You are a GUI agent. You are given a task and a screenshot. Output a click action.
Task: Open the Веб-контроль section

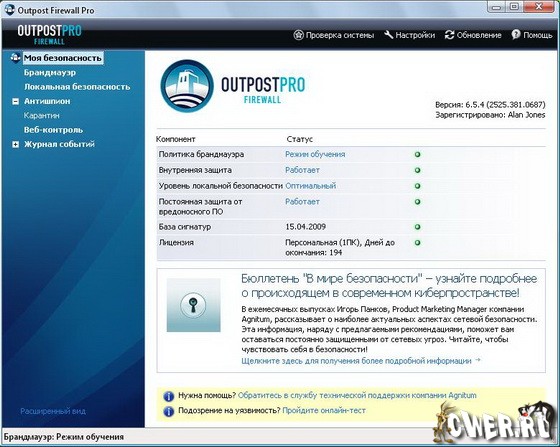(x=53, y=130)
